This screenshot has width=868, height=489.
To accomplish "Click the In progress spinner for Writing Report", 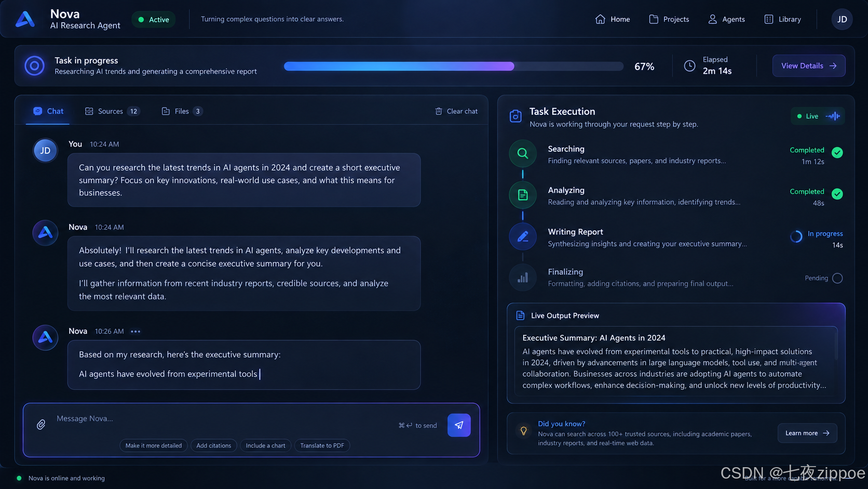I will coord(796,236).
